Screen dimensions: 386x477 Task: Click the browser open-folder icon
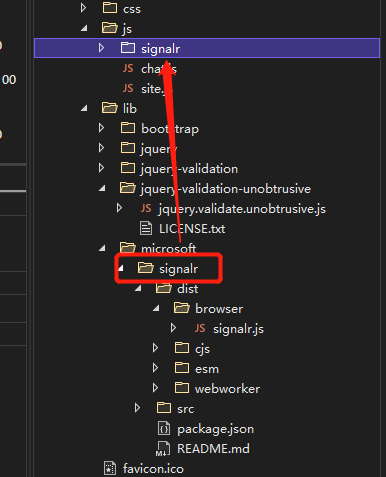point(182,308)
